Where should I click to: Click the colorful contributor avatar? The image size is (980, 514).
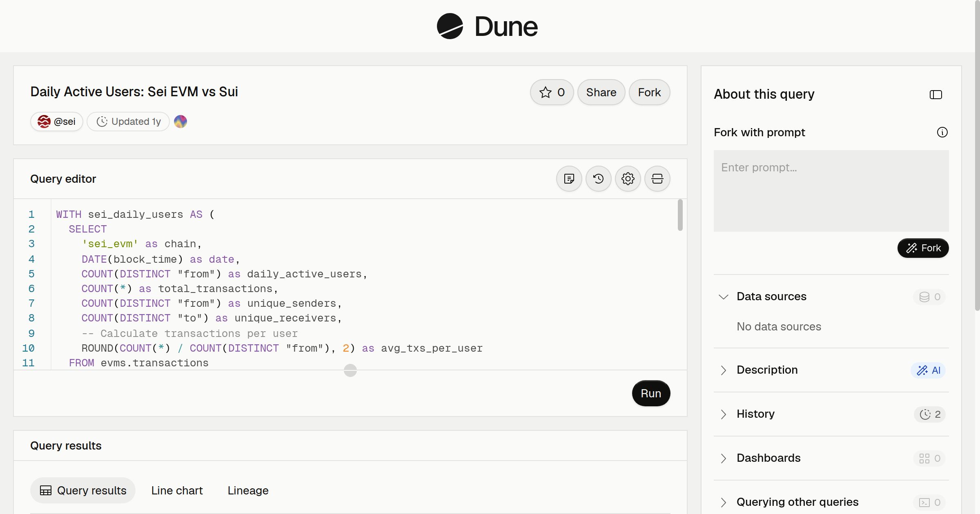(x=180, y=122)
